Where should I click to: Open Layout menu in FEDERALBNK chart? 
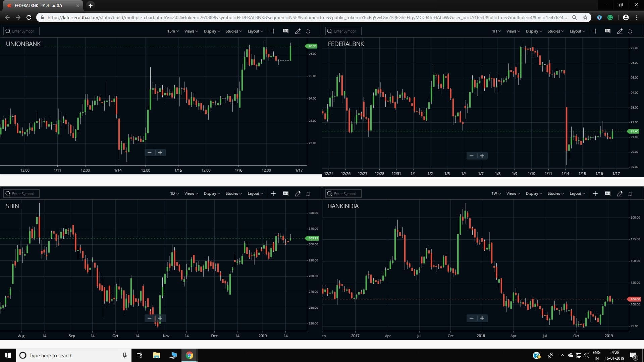[x=577, y=31]
